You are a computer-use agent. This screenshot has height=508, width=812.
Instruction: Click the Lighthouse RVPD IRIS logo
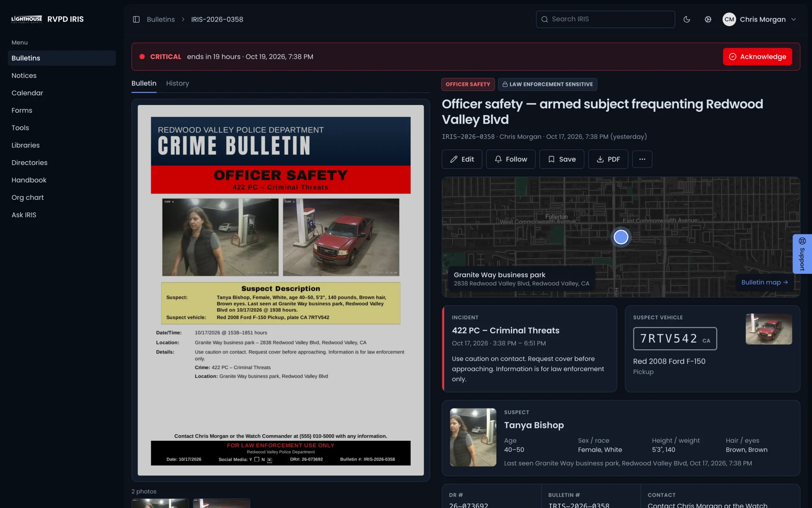[x=47, y=19]
